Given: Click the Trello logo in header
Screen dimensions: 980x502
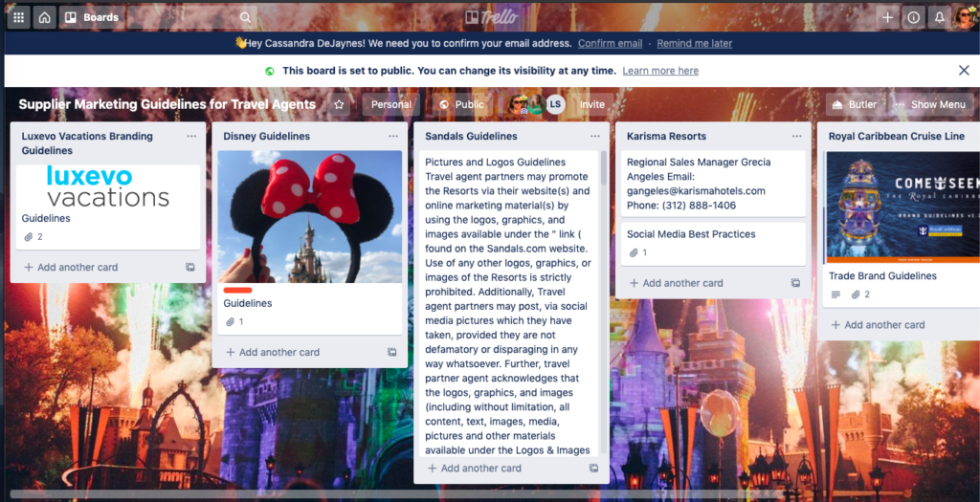Looking at the screenshot, I should coord(492,17).
